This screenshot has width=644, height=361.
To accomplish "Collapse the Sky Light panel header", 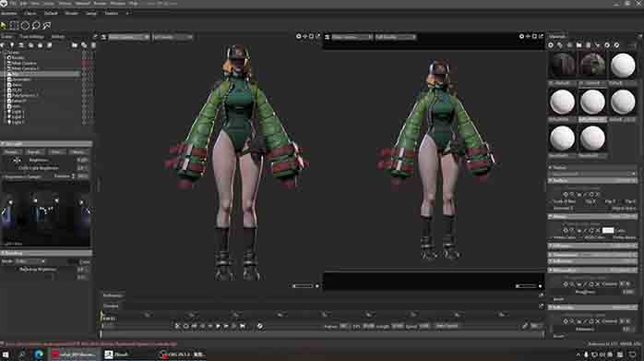I will pos(46,143).
